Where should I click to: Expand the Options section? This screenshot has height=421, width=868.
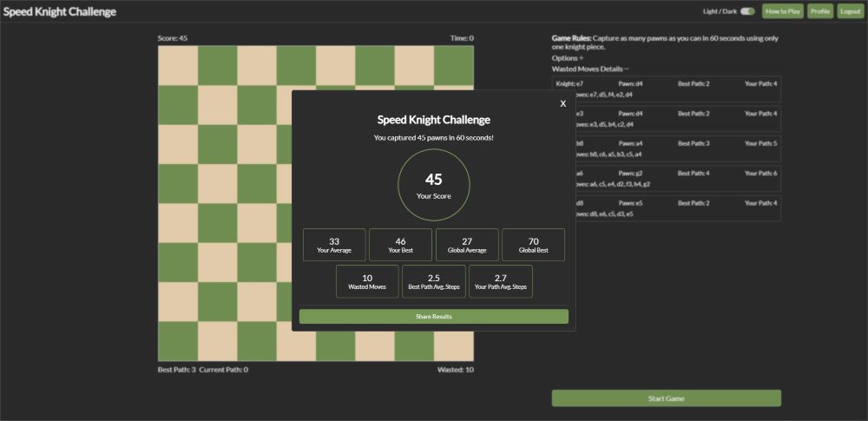tap(568, 58)
